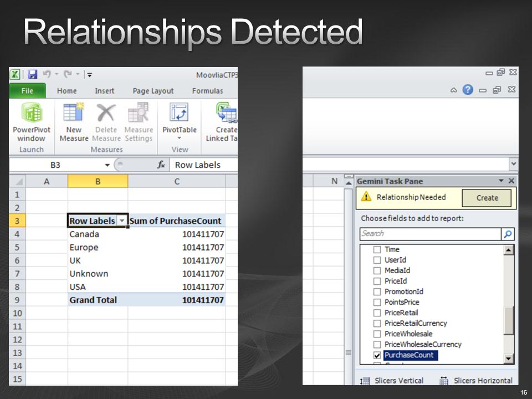Expand the PivotTable button dropdown arrow
The height and width of the screenshot is (399, 532).
[179, 138]
